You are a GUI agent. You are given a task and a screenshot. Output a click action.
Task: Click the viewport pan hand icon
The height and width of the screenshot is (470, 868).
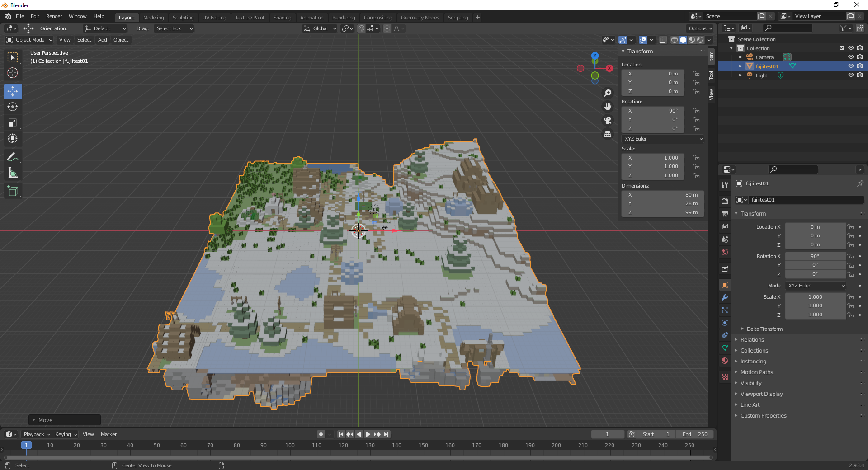[608, 107]
